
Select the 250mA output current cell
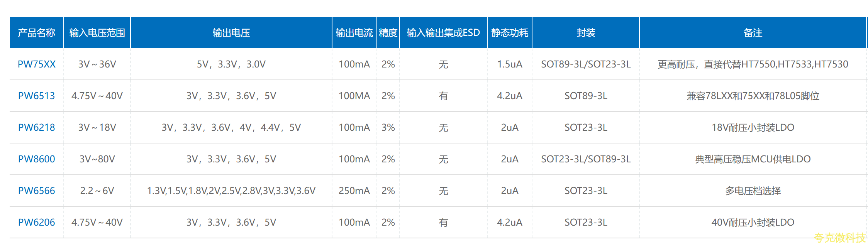[x=354, y=191]
